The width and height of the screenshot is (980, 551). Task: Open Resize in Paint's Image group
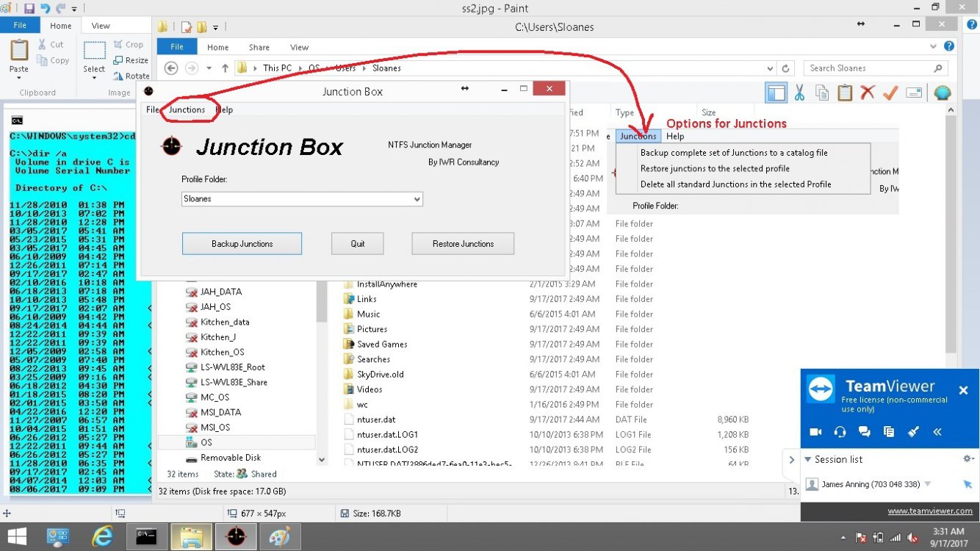click(x=131, y=60)
